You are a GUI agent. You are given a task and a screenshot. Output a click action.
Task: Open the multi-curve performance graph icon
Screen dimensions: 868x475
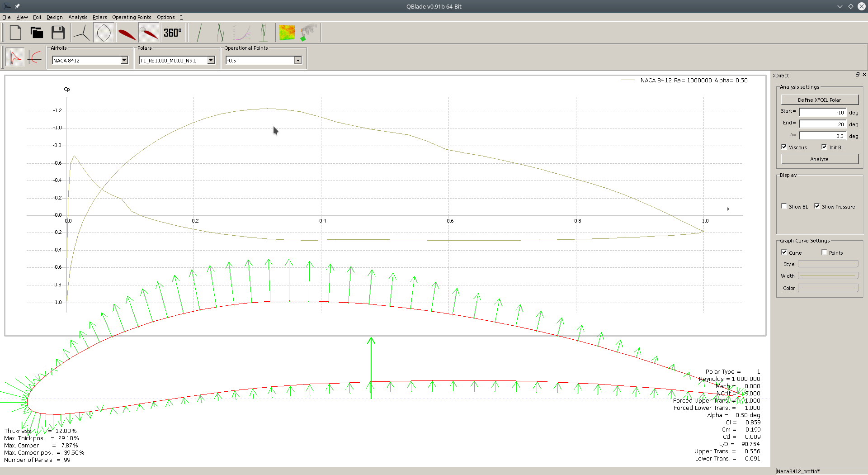coord(241,33)
